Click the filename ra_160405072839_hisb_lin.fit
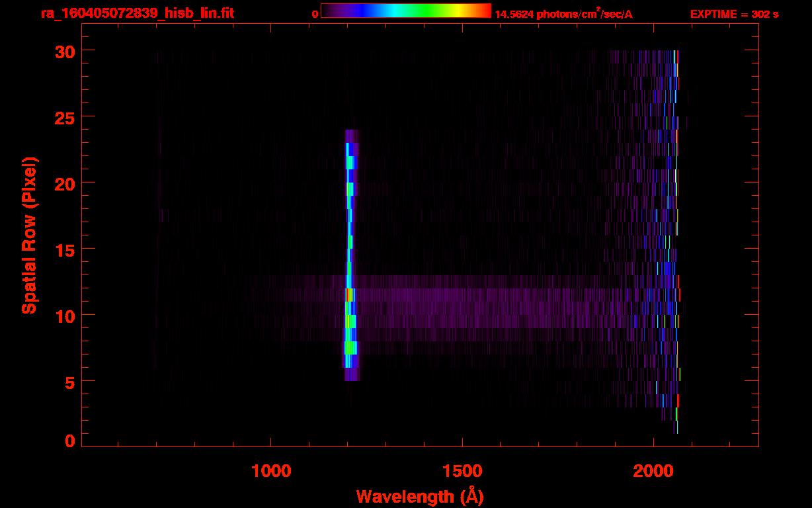The width and height of the screenshot is (812, 508). point(136,13)
